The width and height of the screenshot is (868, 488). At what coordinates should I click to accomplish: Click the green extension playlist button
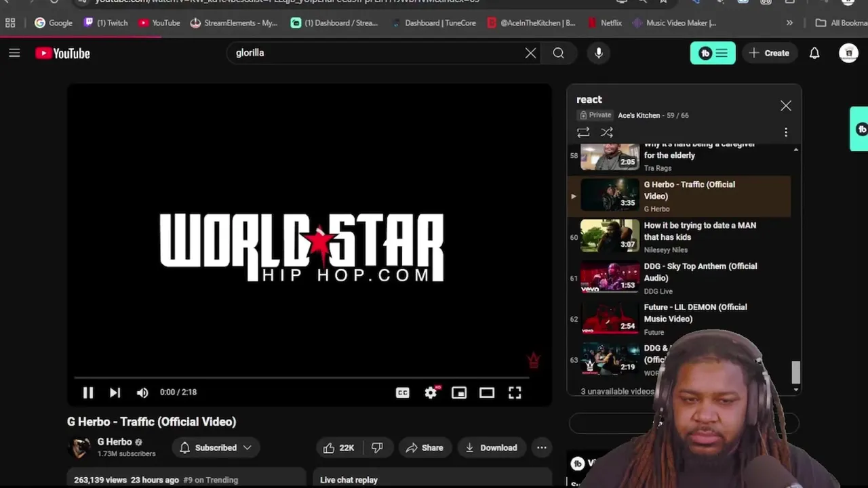click(x=713, y=53)
